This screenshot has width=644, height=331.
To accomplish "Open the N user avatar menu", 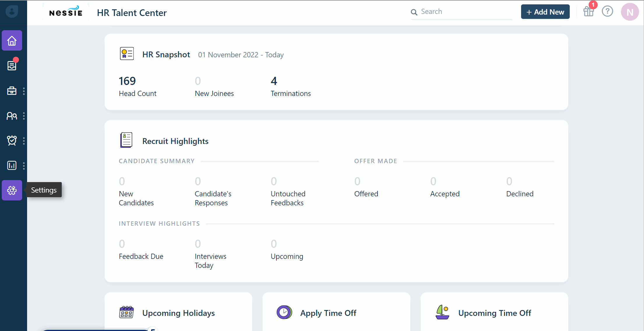I will pyautogui.click(x=630, y=12).
